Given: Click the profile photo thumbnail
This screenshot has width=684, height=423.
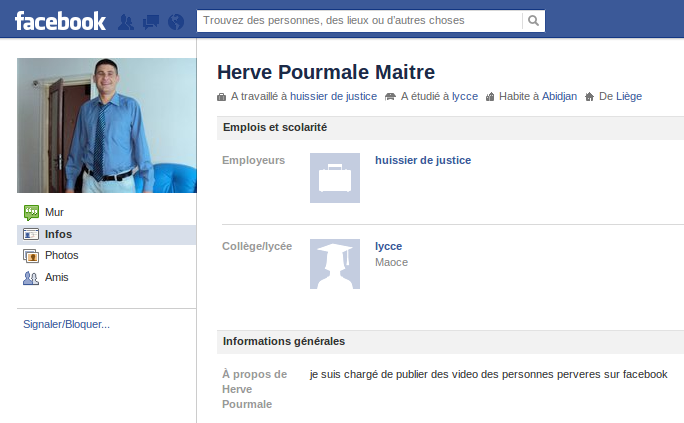Looking at the screenshot, I should (x=106, y=125).
